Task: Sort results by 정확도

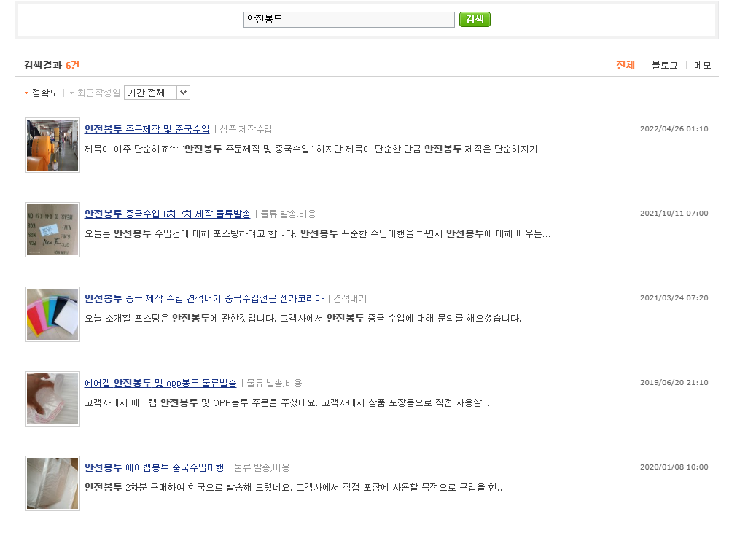Action: pos(44,93)
